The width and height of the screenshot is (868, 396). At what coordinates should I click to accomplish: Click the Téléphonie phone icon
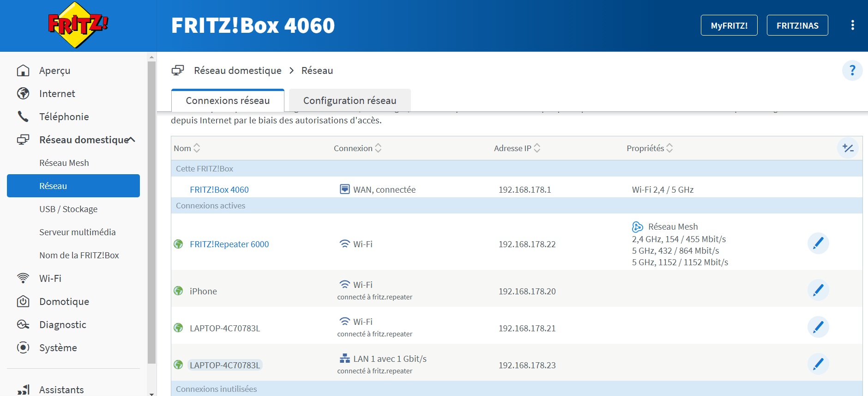click(23, 116)
